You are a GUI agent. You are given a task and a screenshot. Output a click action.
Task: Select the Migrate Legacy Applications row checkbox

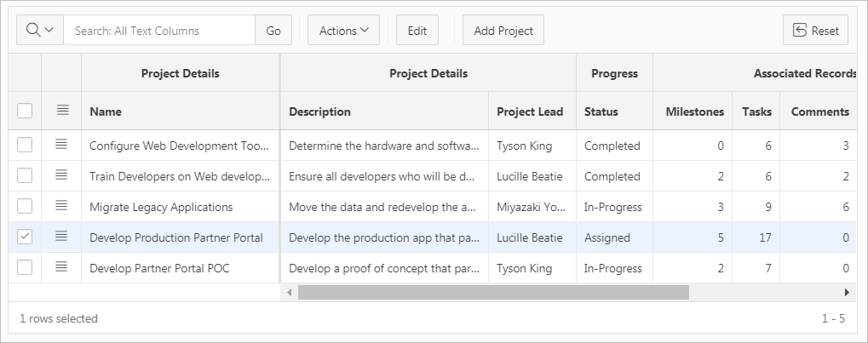tap(25, 207)
